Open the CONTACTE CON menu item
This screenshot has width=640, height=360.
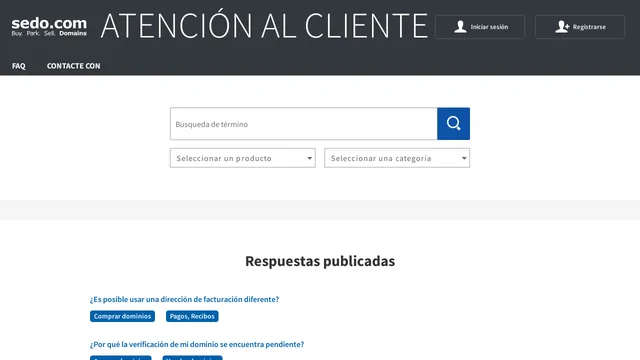[73, 66]
